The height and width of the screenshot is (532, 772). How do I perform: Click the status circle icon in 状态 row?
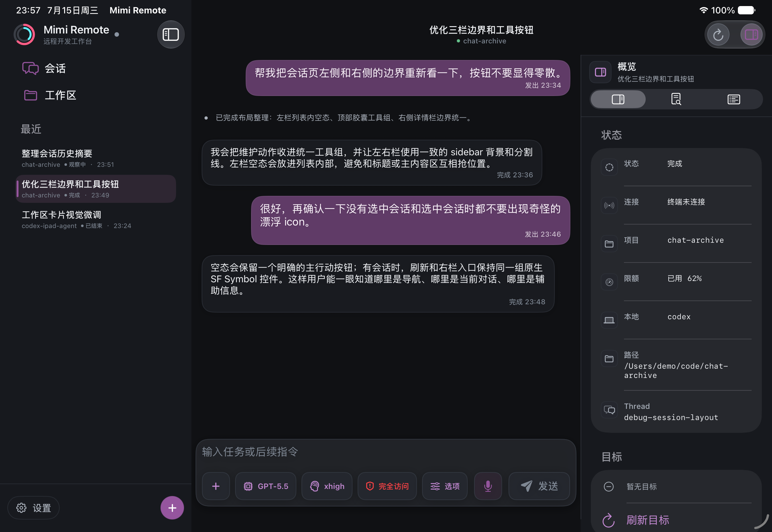609,167
